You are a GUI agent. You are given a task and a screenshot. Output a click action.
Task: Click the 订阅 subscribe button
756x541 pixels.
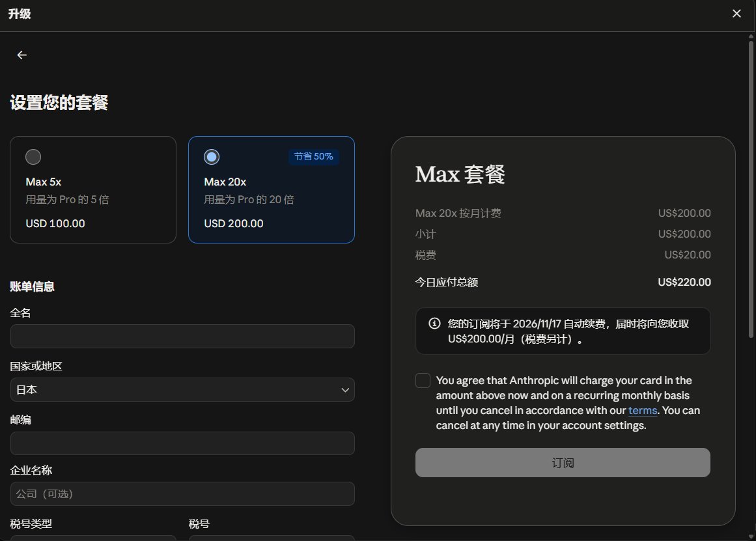[563, 463]
